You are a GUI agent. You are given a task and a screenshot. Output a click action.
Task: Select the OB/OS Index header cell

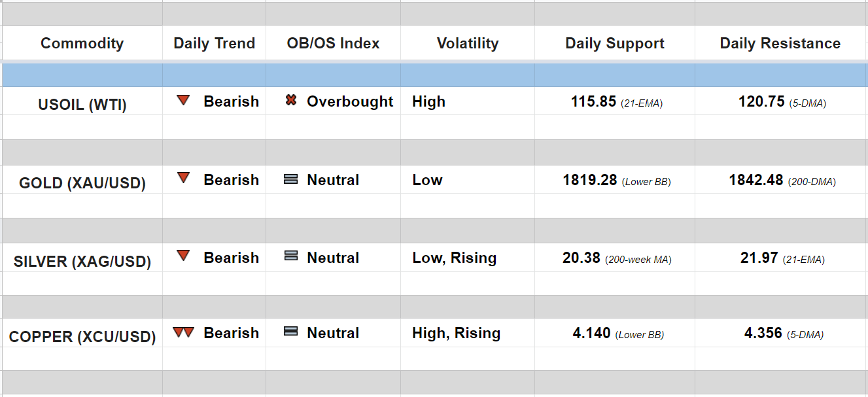coord(333,44)
